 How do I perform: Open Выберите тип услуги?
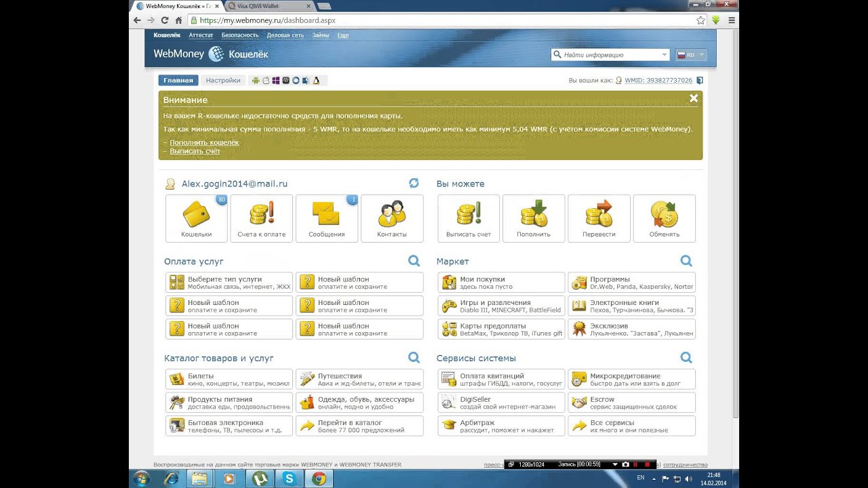(x=229, y=283)
